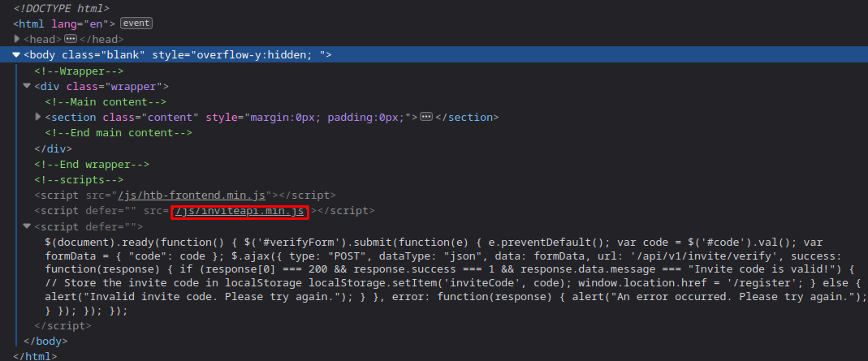Select the body class blank line
The height and width of the screenshot is (361, 868).
pos(434,54)
